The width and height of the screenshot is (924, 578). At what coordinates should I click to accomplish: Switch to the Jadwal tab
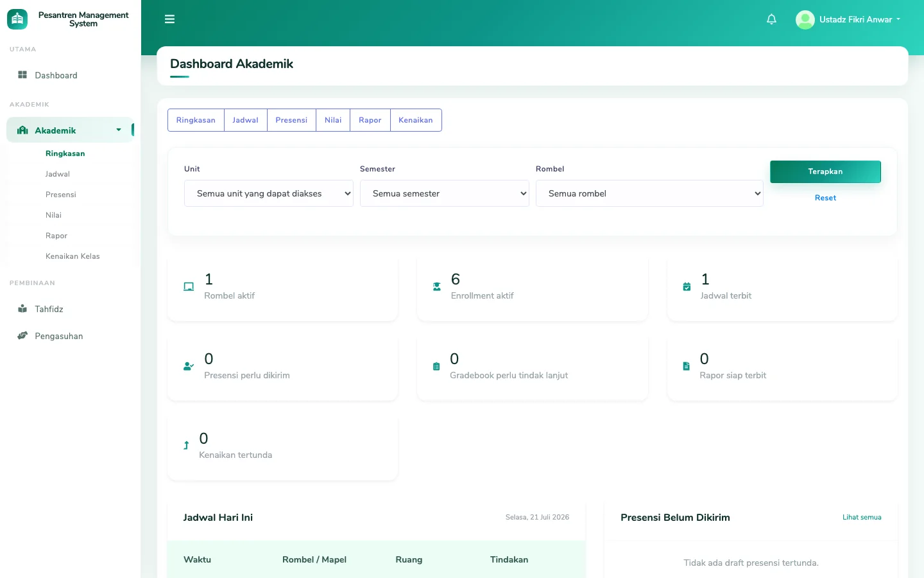click(x=246, y=120)
